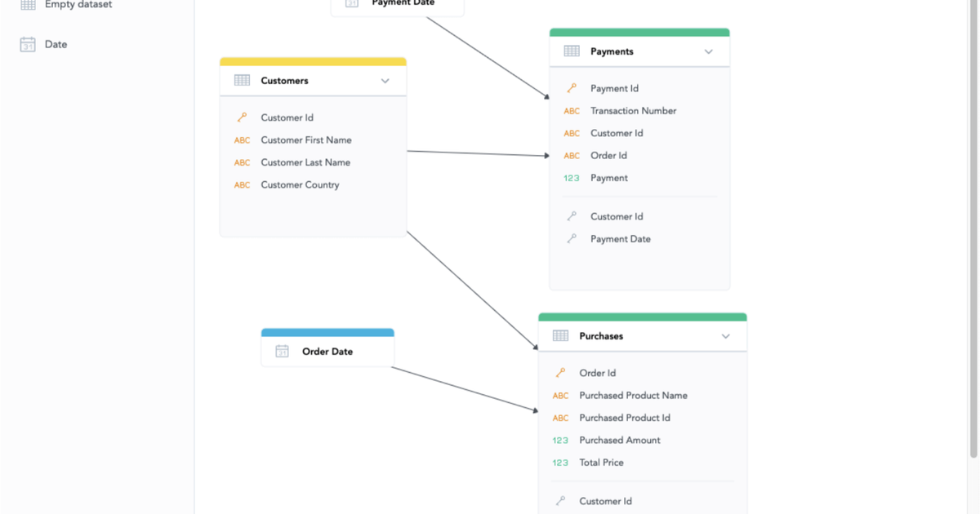
Task: Click the 123 icon beside Purchased Amount
Action: [561, 440]
